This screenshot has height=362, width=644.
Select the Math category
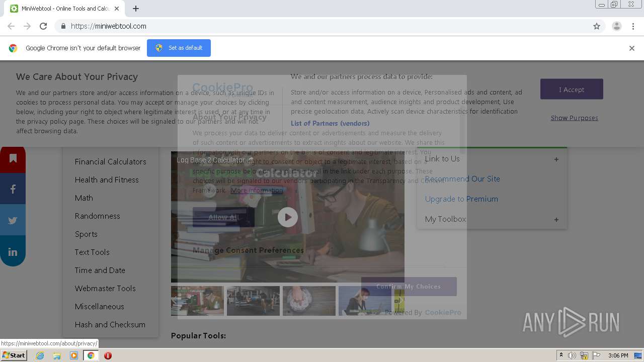(84, 198)
